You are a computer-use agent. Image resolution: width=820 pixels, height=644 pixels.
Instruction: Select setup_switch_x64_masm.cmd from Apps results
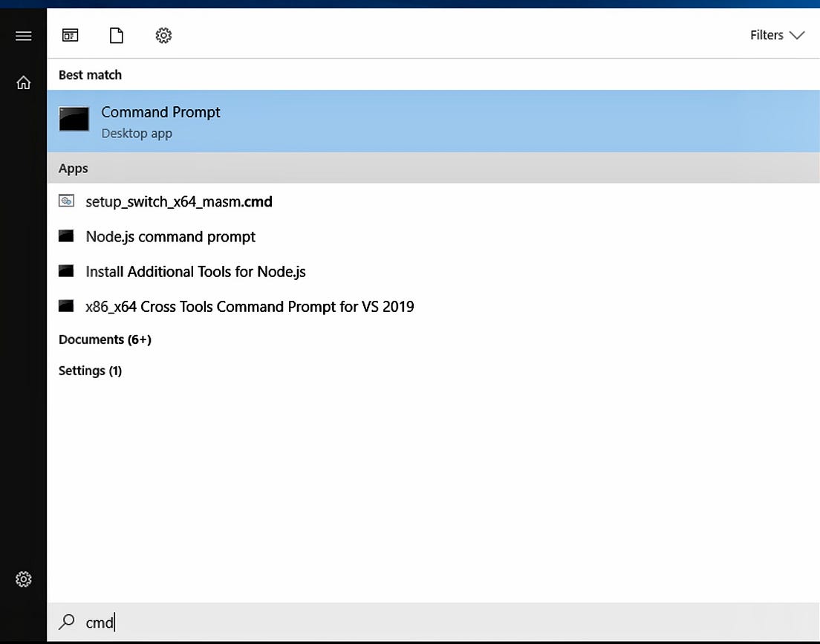point(178,201)
